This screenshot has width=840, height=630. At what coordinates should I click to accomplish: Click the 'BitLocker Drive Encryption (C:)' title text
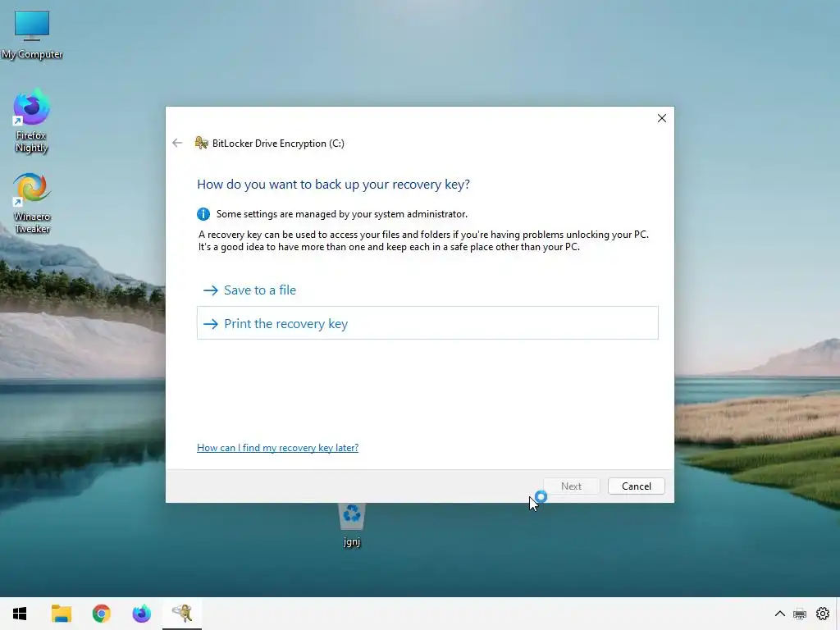tap(278, 144)
